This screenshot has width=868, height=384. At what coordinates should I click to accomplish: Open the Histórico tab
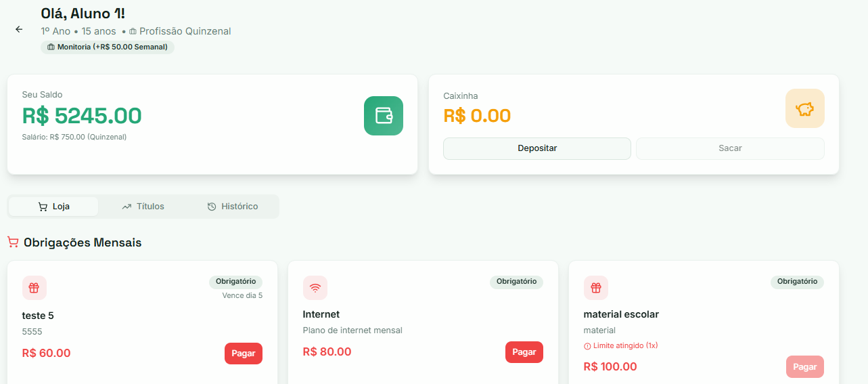(x=232, y=207)
